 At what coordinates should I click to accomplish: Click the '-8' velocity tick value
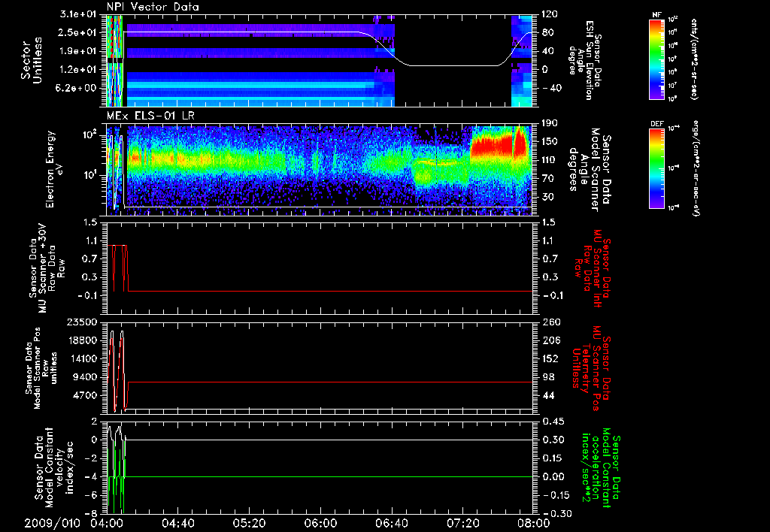(x=91, y=513)
